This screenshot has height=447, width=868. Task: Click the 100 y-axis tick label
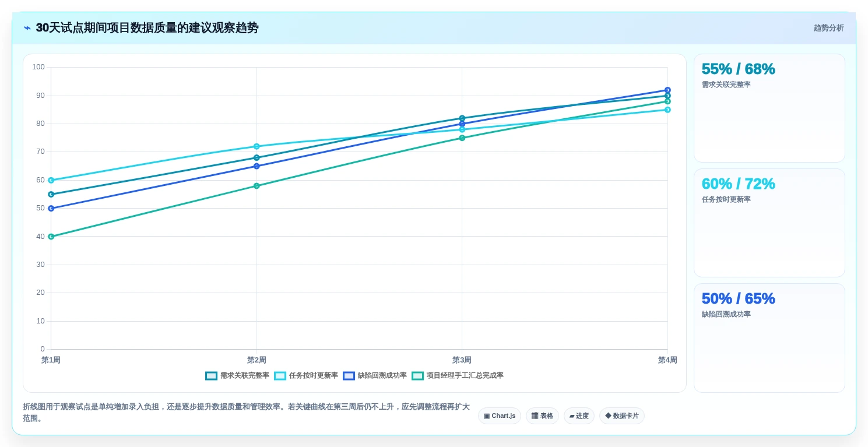click(x=38, y=67)
